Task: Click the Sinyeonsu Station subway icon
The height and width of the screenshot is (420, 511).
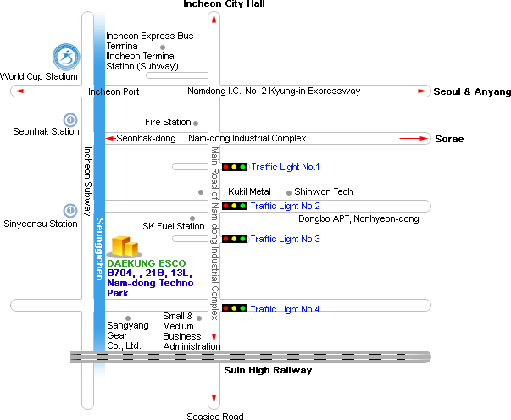Action: coord(70,211)
